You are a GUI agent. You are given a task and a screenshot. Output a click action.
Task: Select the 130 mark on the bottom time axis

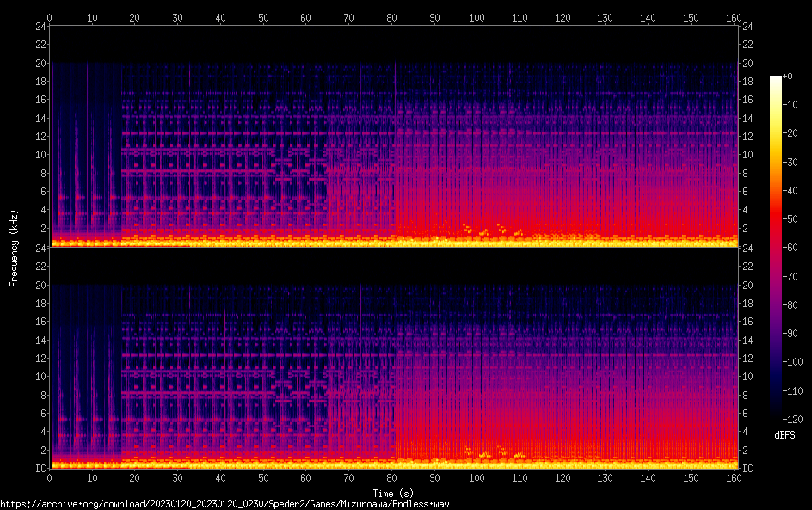coord(606,477)
